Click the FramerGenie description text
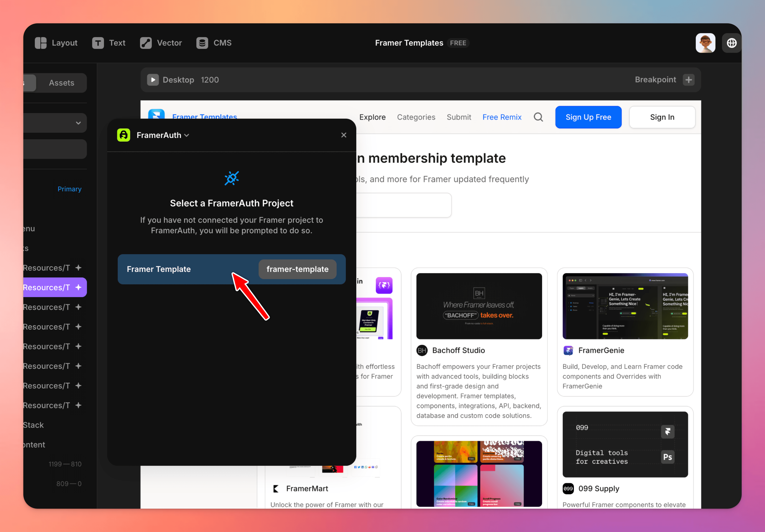 point(622,376)
